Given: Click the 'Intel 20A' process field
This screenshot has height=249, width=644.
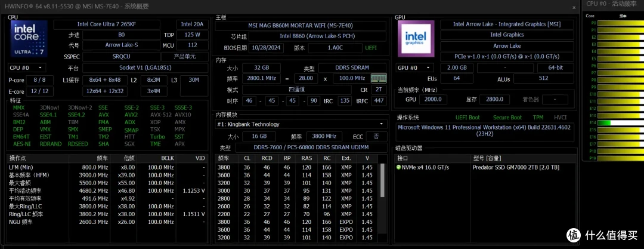Looking at the screenshot, I should pyautogui.click(x=192, y=24).
